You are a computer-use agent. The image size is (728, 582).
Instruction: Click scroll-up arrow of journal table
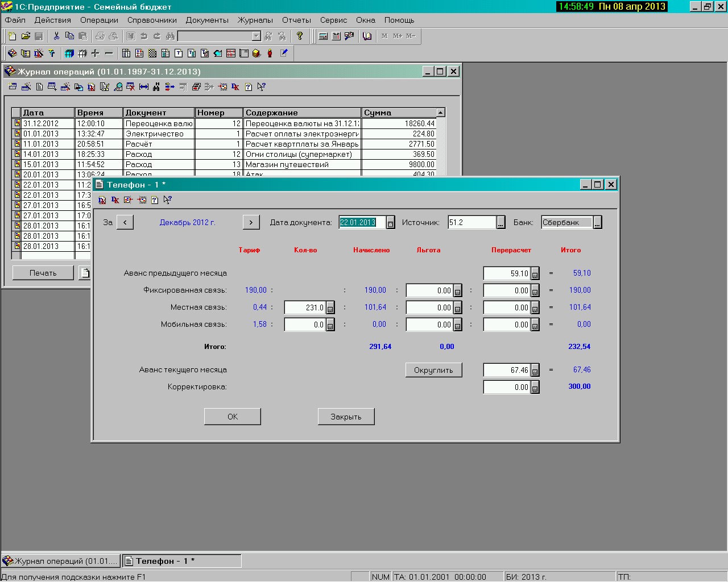tap(440, 113)
